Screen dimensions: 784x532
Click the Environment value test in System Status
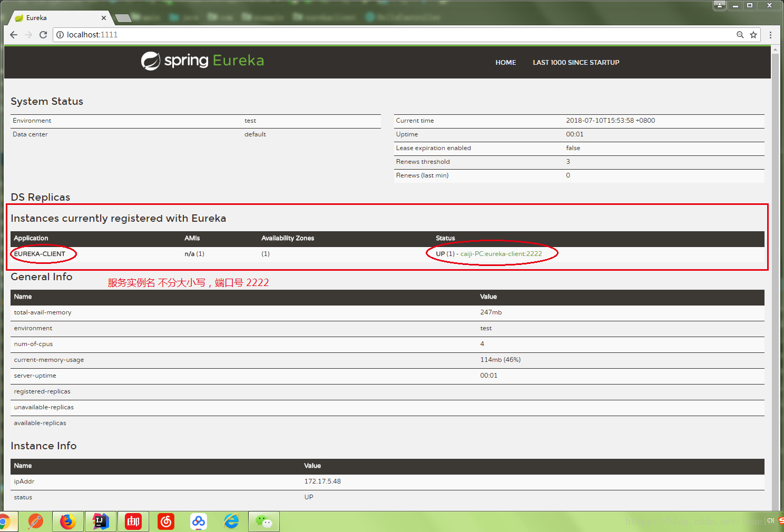pos(250,121)
